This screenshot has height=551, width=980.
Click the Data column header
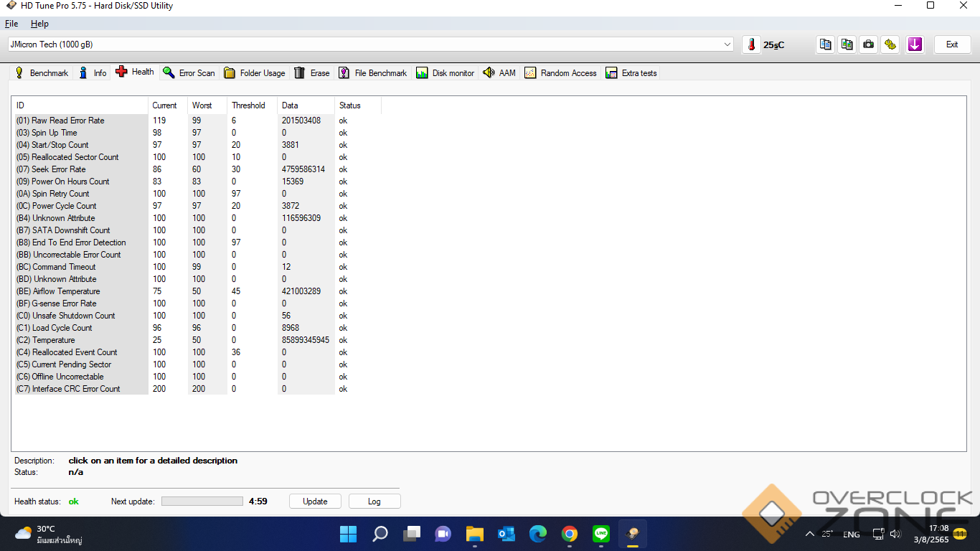click(306, 105)
